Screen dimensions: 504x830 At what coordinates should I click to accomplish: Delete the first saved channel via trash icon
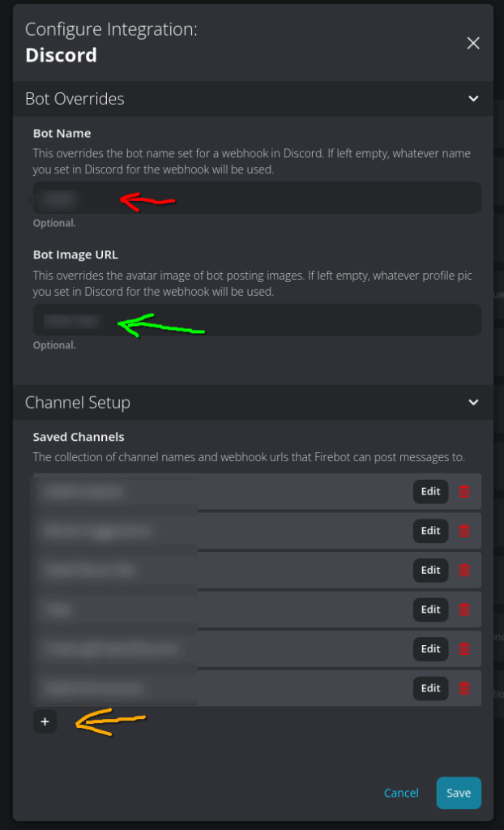coord(464,491)
